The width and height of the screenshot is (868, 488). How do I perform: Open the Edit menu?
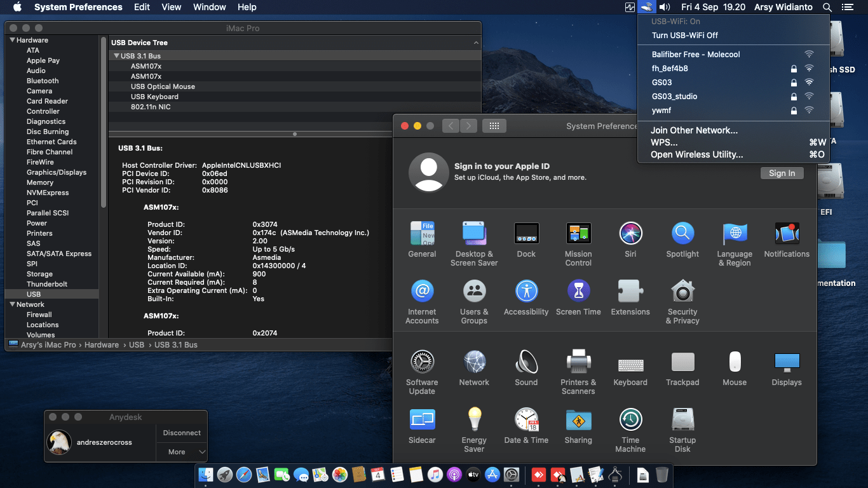[142, 7]
